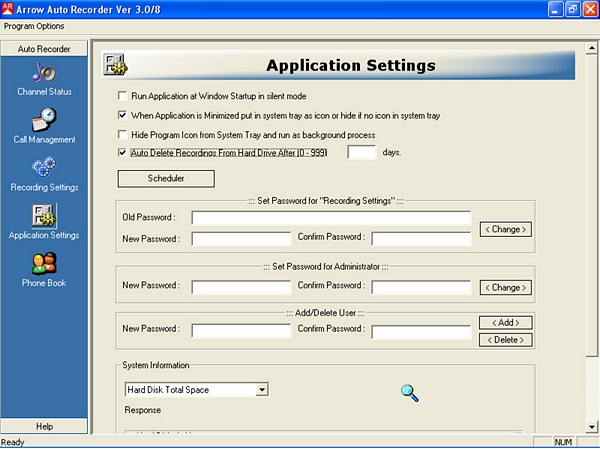Click the scrollbar up arrow
600x449 pixels.
click(592, 48)
